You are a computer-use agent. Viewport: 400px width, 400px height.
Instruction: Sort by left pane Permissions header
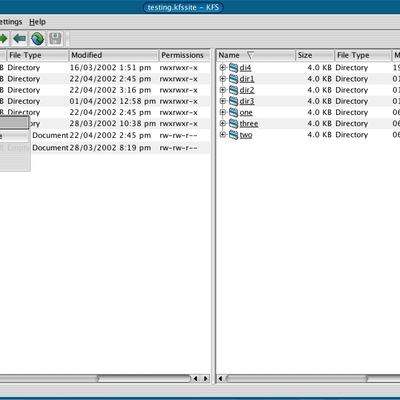tap(184, 55)
